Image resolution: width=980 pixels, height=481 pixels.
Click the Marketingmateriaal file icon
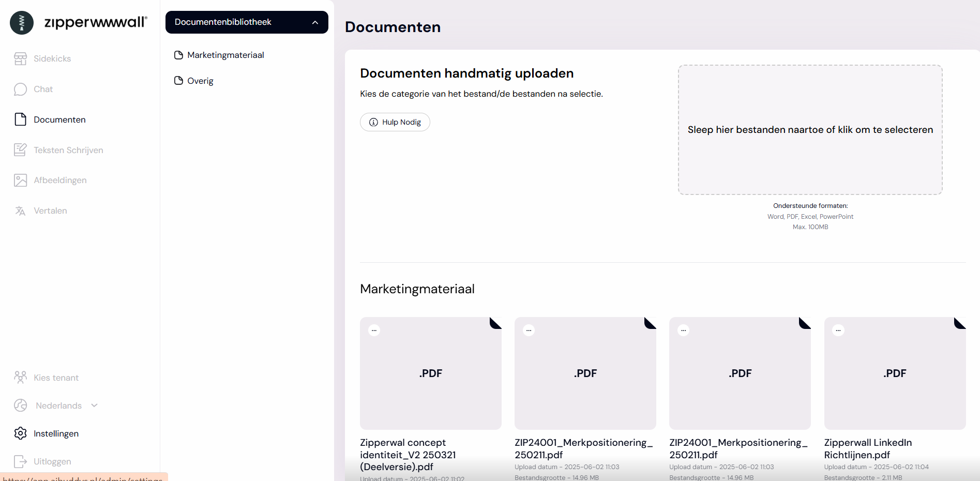coord(178,55)
